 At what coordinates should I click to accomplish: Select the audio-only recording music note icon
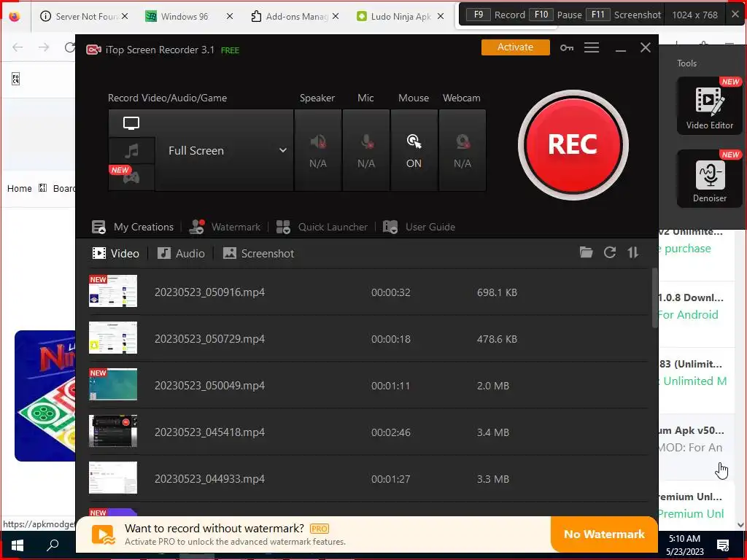(131, 151)
